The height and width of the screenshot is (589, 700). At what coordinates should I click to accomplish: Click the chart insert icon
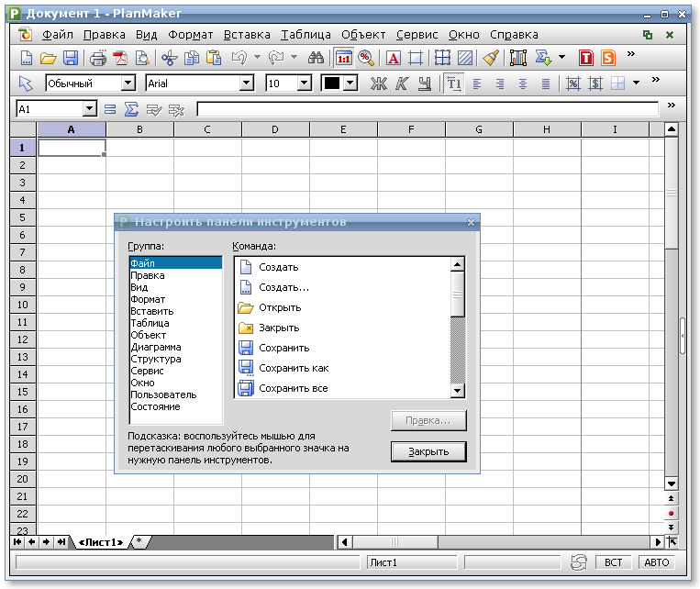coord(517,58)
